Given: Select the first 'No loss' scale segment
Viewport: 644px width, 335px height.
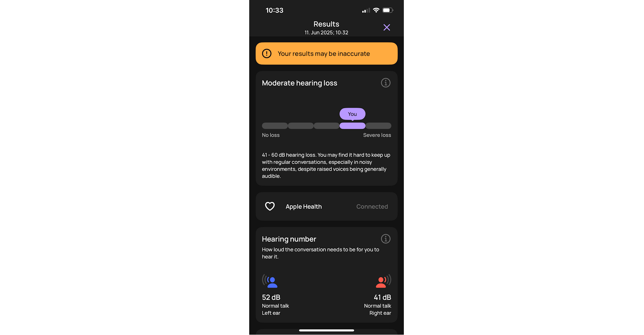Looking at the screenshot, I should (275, 126).
